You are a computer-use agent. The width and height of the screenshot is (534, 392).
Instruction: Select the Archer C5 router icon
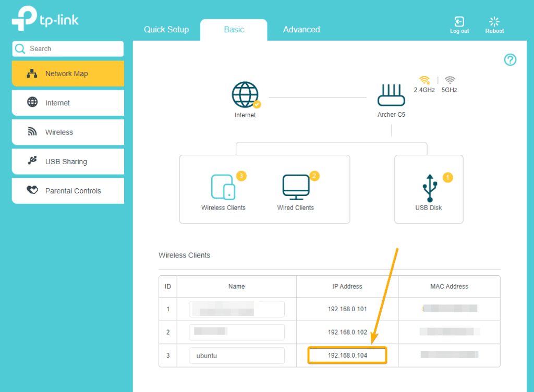391,95
